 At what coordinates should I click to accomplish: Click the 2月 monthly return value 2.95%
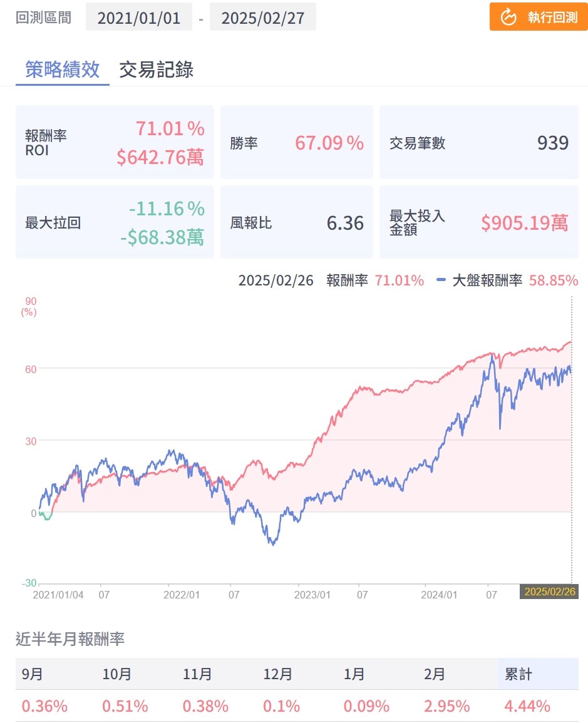[x=446, y=707]
